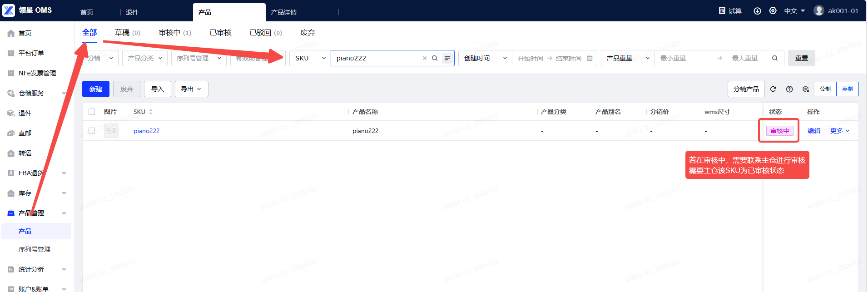Expand the 仓储服务 sidebar section
The image size is (868, 292).
[x=64, y=93]
